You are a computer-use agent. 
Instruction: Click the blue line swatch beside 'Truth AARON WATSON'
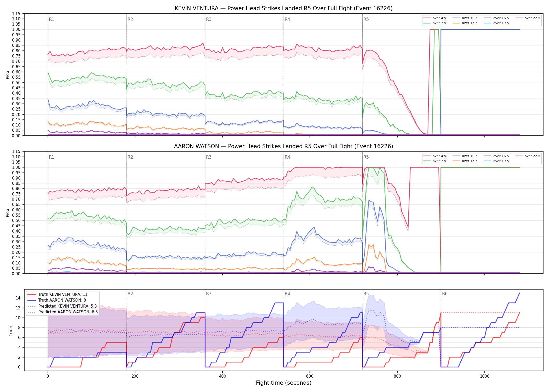click(32, 300)
